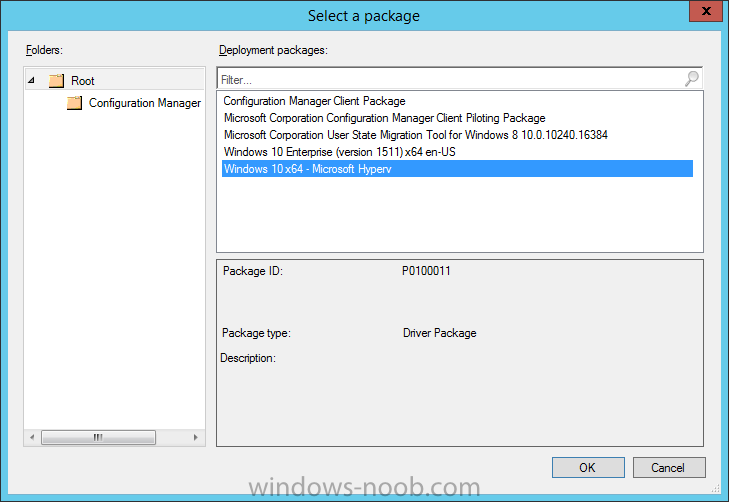Click the Configuration Manager folder icon

74,103
